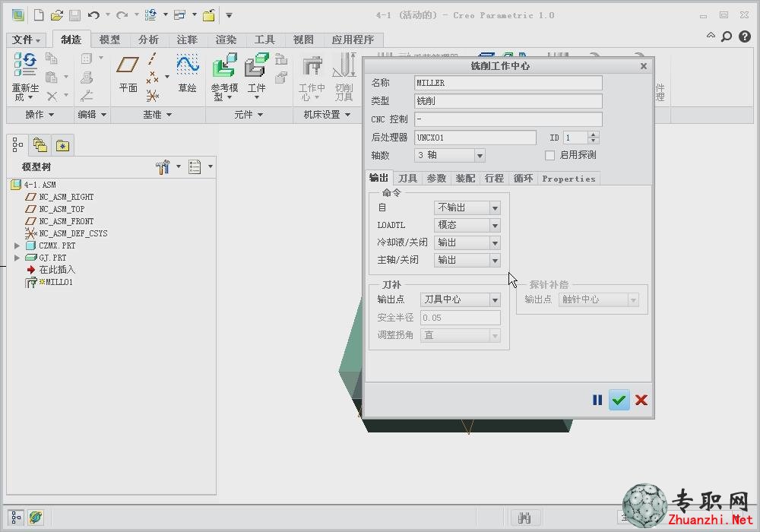Open the folder browser navigator icon
Image resolution: width=760 pixels, height=532 pixels.
(x=40, y=145)
